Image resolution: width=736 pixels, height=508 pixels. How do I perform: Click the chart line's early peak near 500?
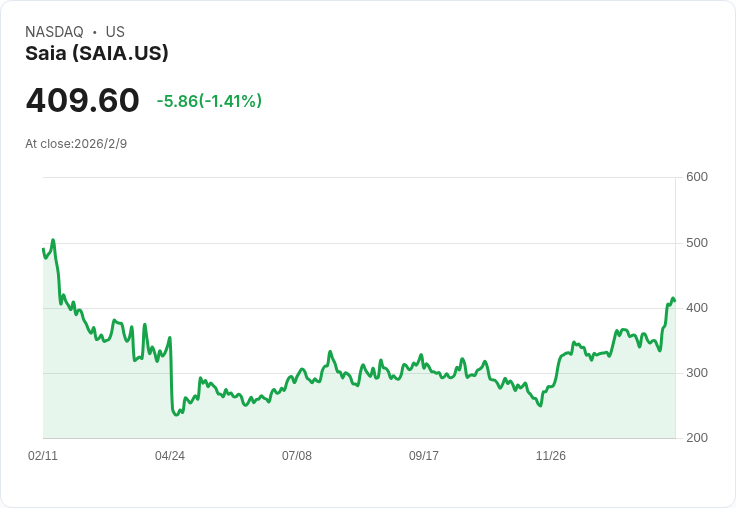pyautogui.click(x=53, y=240)
